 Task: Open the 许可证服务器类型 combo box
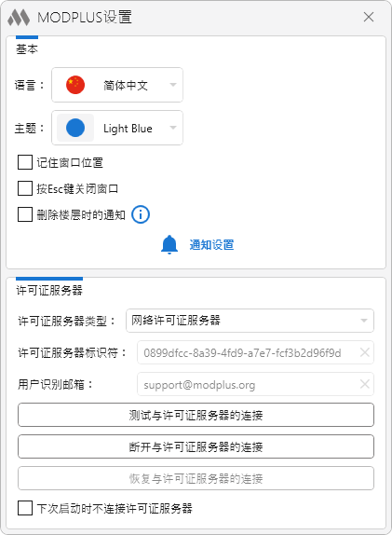pos(250,321)
